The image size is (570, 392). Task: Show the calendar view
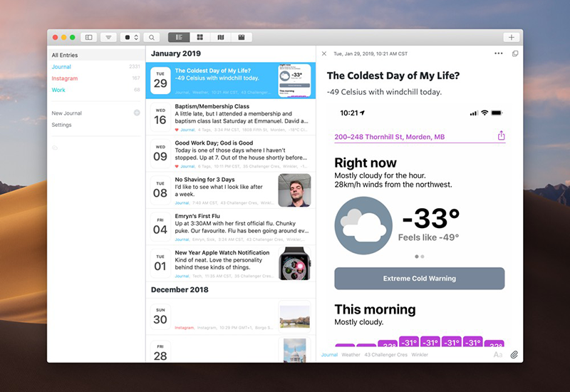click(242, 38)
